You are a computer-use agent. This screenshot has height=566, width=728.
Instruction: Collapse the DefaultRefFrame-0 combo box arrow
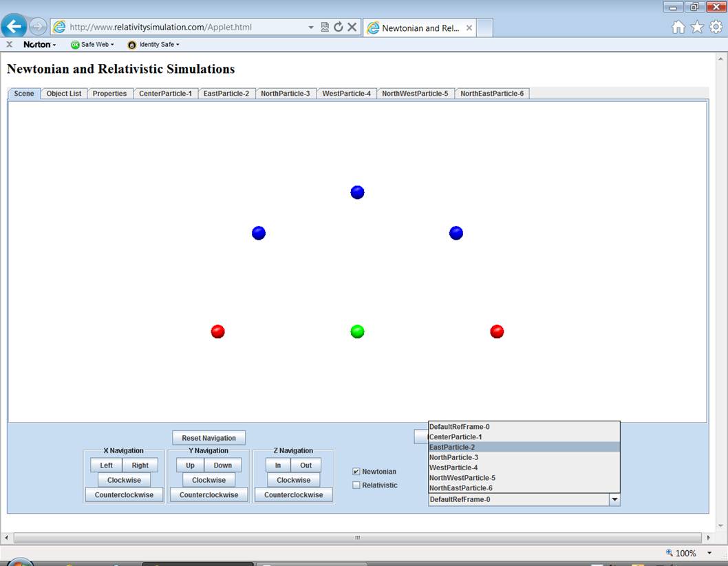click(x=614, y=500)
